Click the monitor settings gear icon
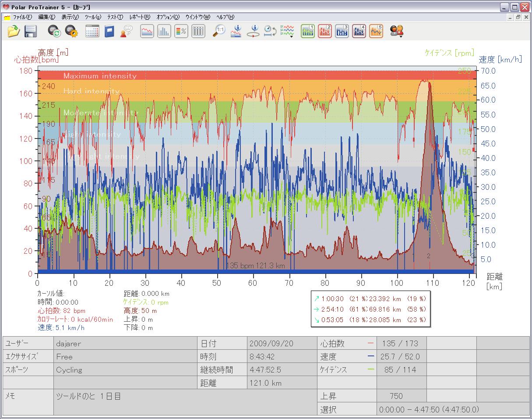Viewport: 532px width, 419px height. click(x=71, y=31)
